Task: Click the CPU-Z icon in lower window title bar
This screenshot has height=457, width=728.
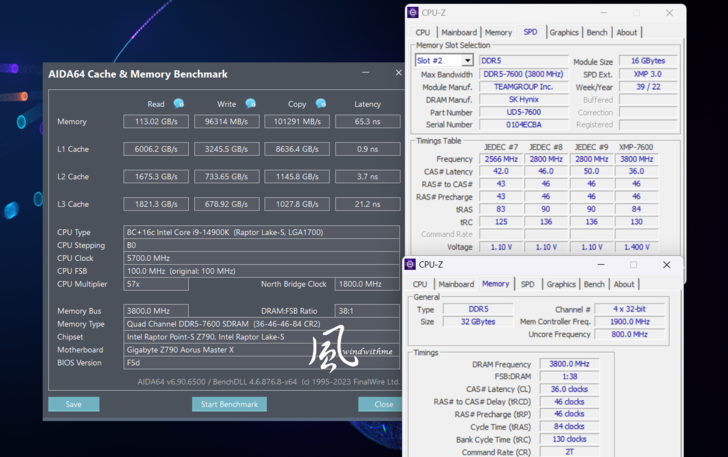Action: 410,265
